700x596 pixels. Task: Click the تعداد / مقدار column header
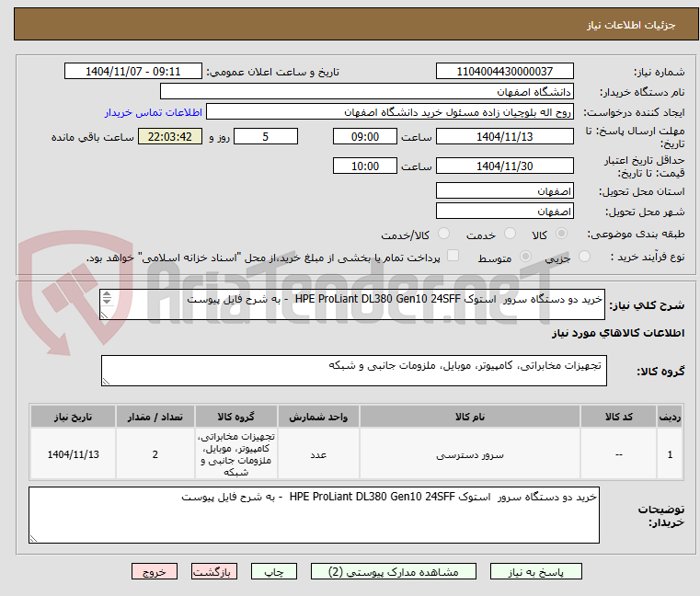coord(155,417)
